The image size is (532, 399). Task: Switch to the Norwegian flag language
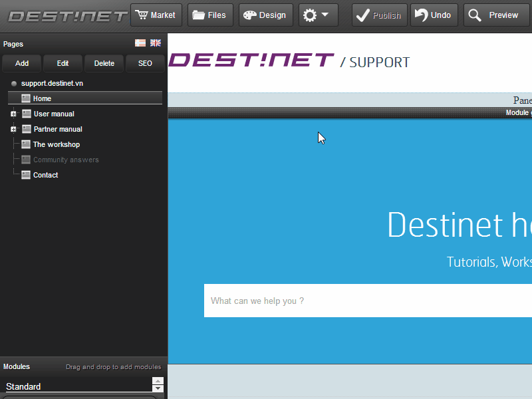pos(140,43)
